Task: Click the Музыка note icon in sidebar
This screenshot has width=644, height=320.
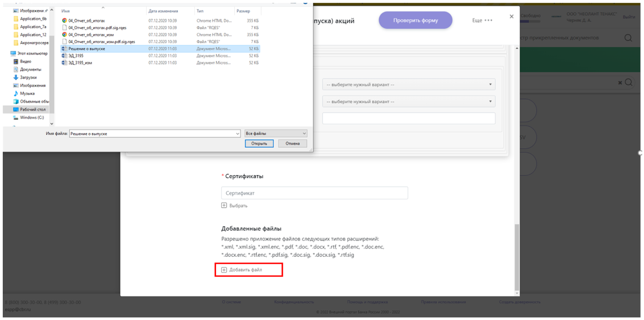Action: click(x=16, y=93)
